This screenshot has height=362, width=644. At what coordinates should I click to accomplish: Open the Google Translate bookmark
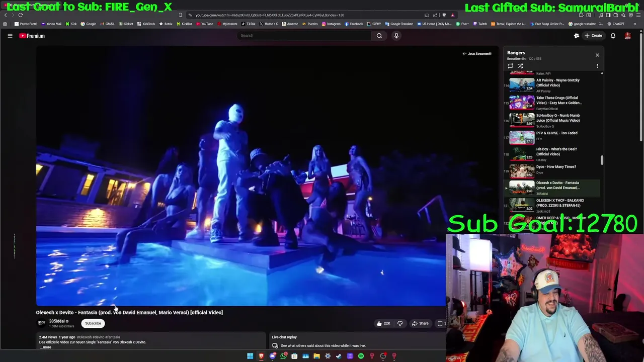point(398,24)
